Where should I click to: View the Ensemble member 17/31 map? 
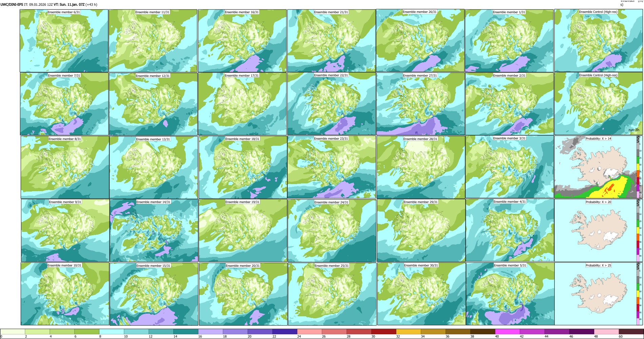(242, 104)
